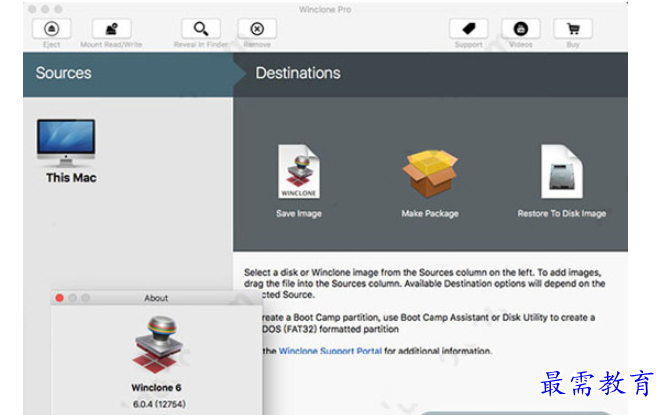Viewport: 662px width, 415px height.
Task: Close the About window
Action: pyautogui.click(x=60, y=298)
